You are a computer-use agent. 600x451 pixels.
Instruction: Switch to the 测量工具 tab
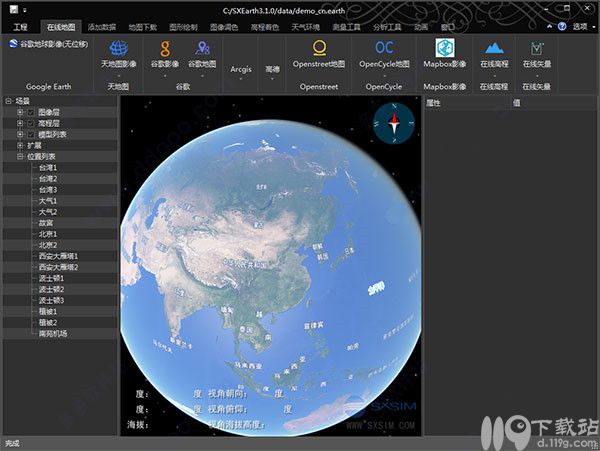(346, 27)
